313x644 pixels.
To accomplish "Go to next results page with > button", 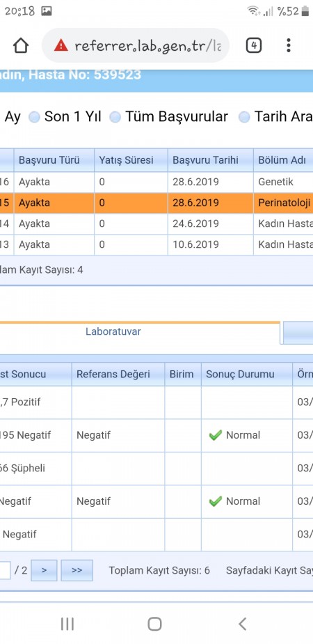I will 44,570.
